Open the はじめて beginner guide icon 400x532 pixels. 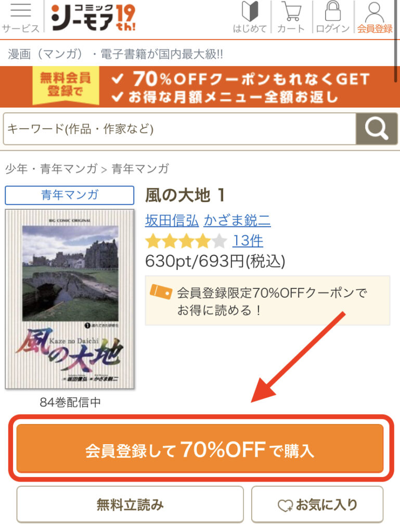tap(250, 17)
